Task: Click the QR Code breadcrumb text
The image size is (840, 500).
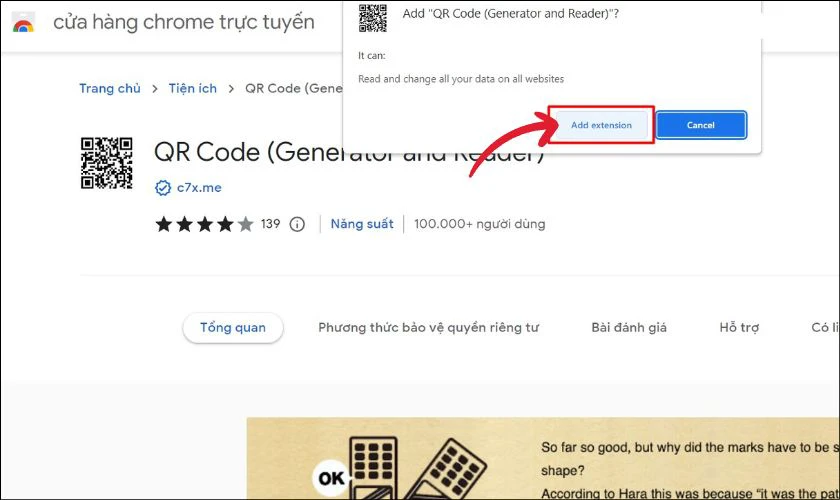Action: point(294,88)
